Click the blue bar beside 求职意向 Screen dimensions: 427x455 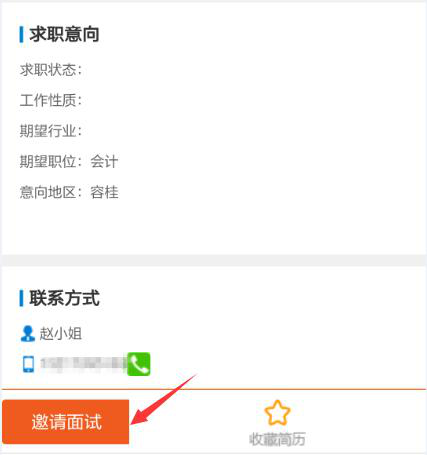click(x=21, y=35)
